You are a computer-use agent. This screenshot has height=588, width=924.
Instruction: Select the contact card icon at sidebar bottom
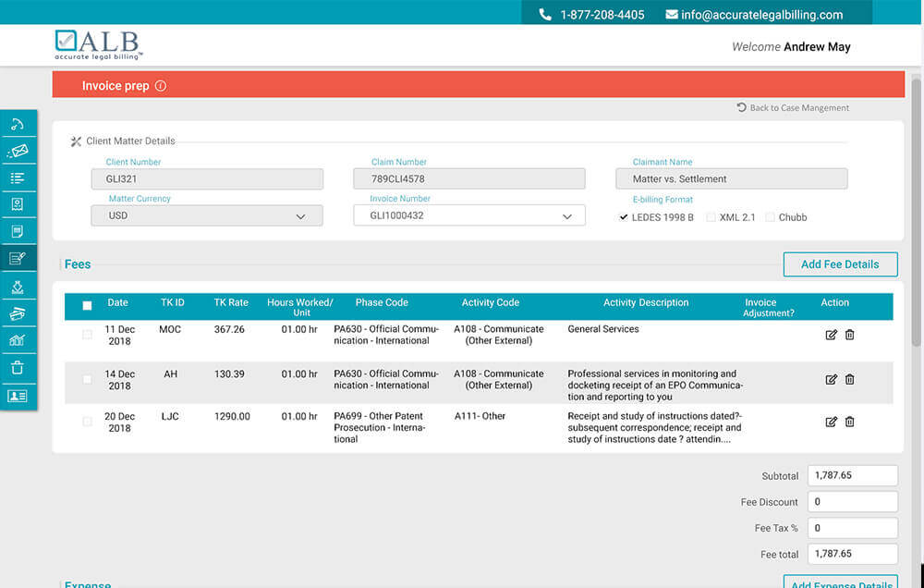18,392
